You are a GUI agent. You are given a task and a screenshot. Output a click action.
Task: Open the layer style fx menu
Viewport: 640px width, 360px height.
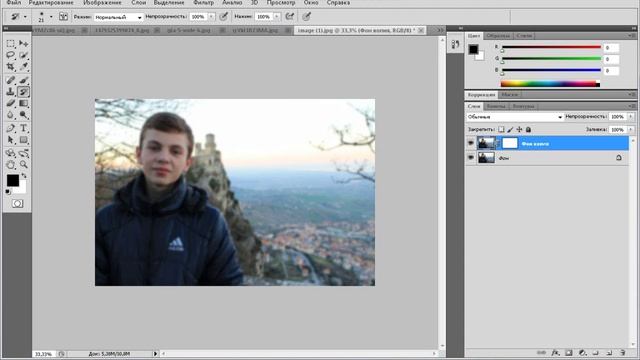pyautogui.click(x=556, y=353)
